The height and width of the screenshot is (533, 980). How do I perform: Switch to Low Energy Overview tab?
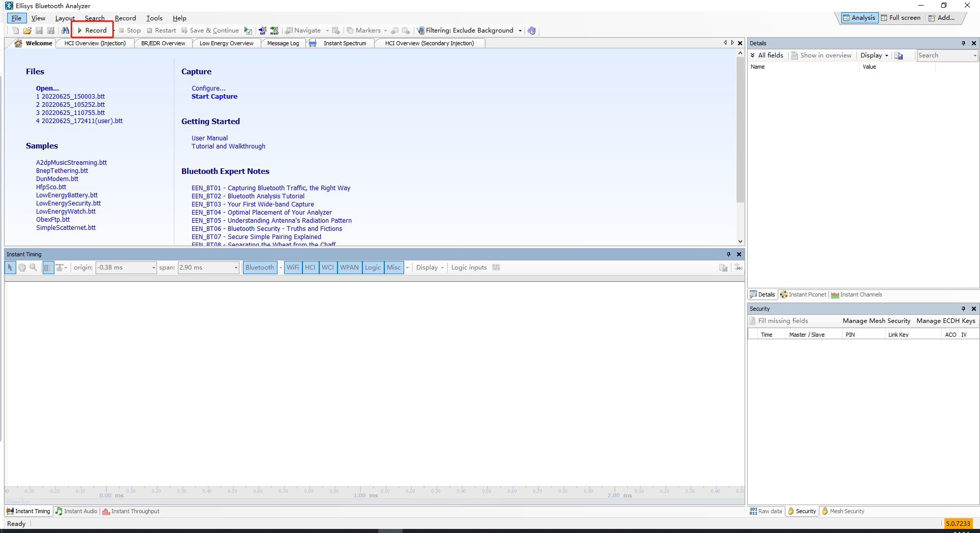click(226, 43)
